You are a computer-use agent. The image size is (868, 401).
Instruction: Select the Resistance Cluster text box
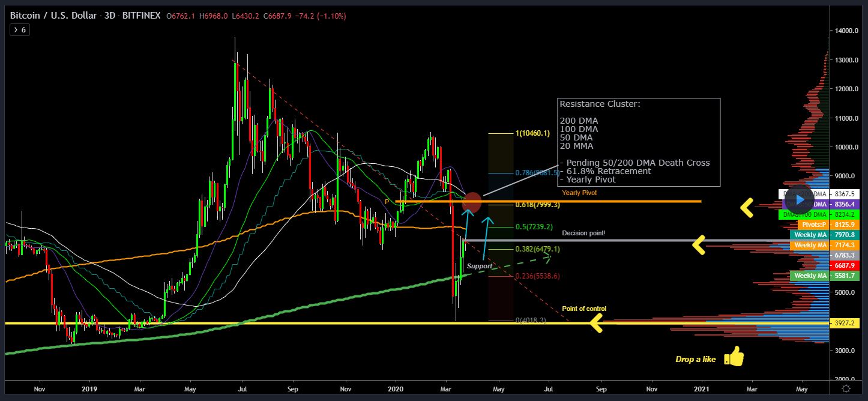639,142
